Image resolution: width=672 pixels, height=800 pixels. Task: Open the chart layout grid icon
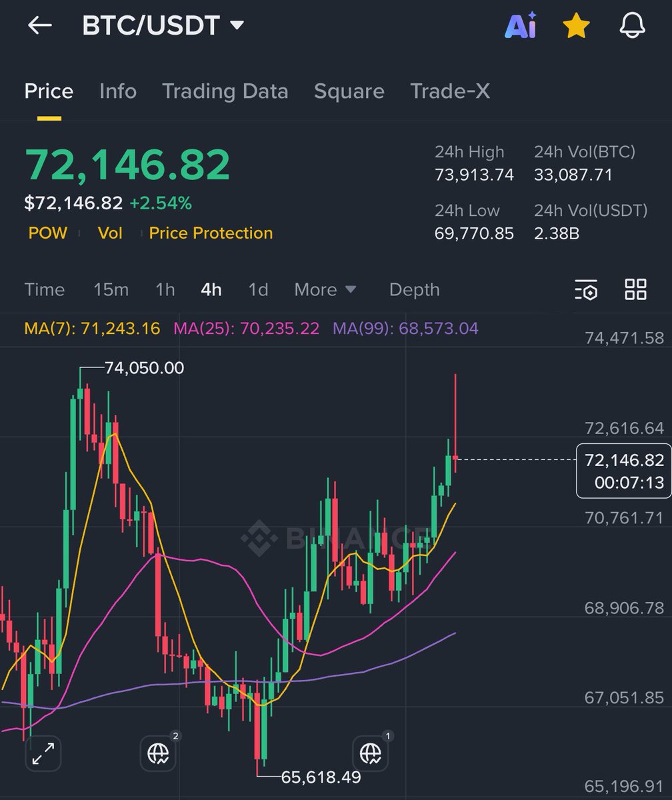(x=635, y=289)
